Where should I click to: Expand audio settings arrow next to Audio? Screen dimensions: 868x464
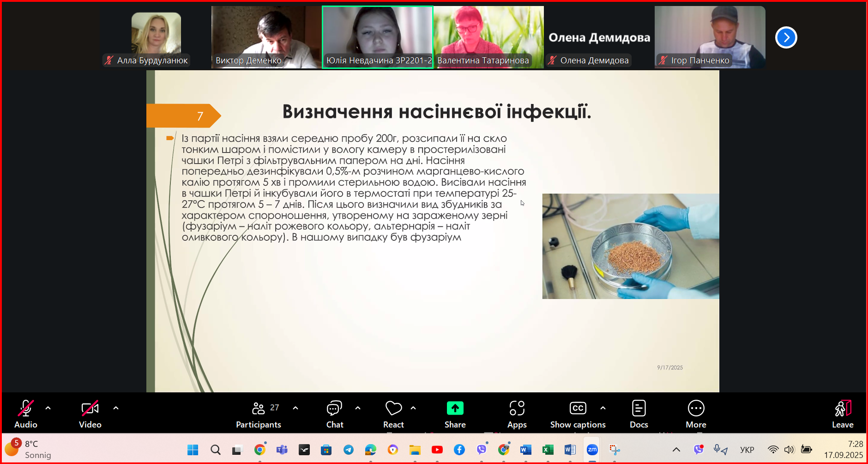48,408
